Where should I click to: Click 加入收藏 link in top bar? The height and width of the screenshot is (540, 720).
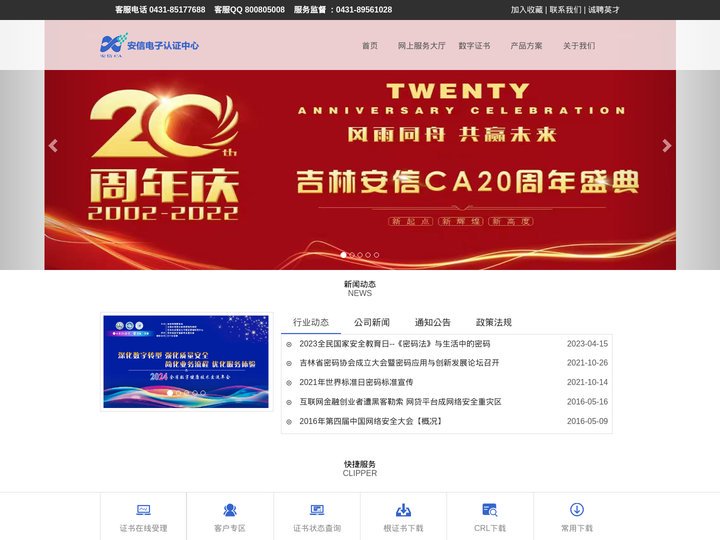point(527,10)
